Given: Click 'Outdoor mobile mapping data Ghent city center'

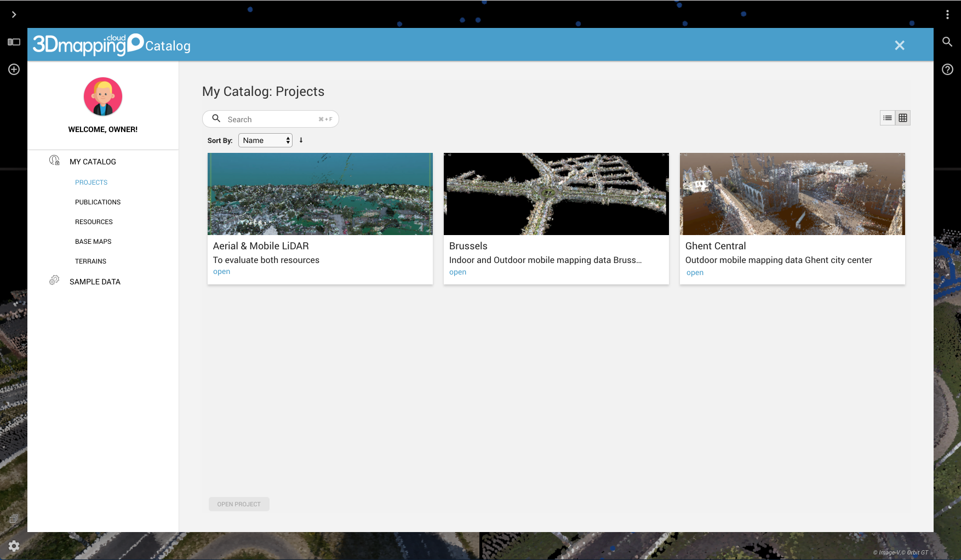Looking at the screenshot, I should tap(779, 260).
